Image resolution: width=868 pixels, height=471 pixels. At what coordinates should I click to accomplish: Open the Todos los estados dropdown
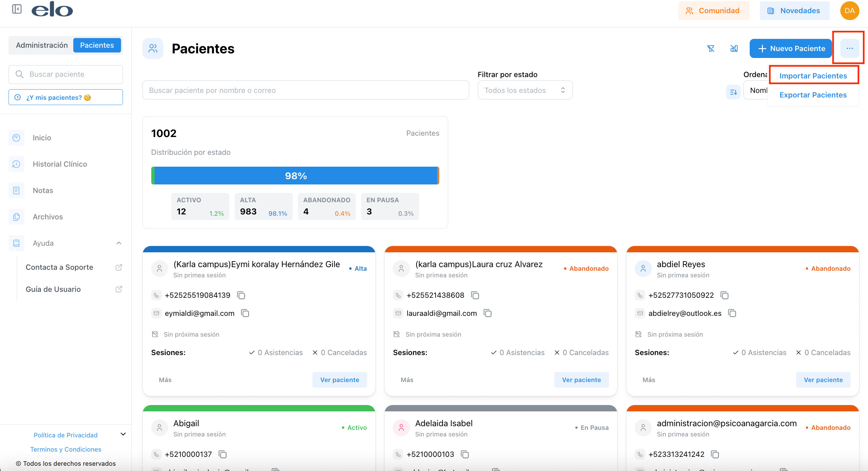pyautogui.click(x=525, y=90)
